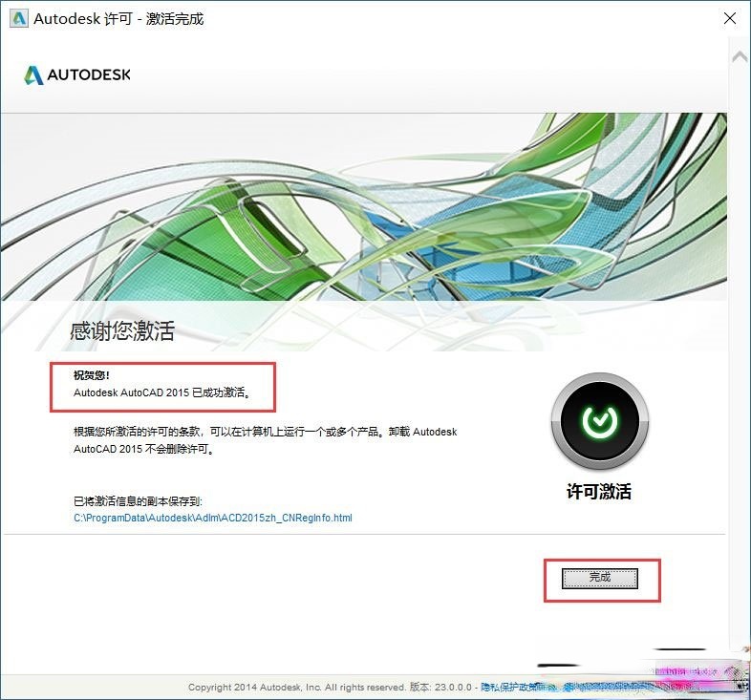Click the paragraph starting 根据您所激活的许可的条款

265,440
